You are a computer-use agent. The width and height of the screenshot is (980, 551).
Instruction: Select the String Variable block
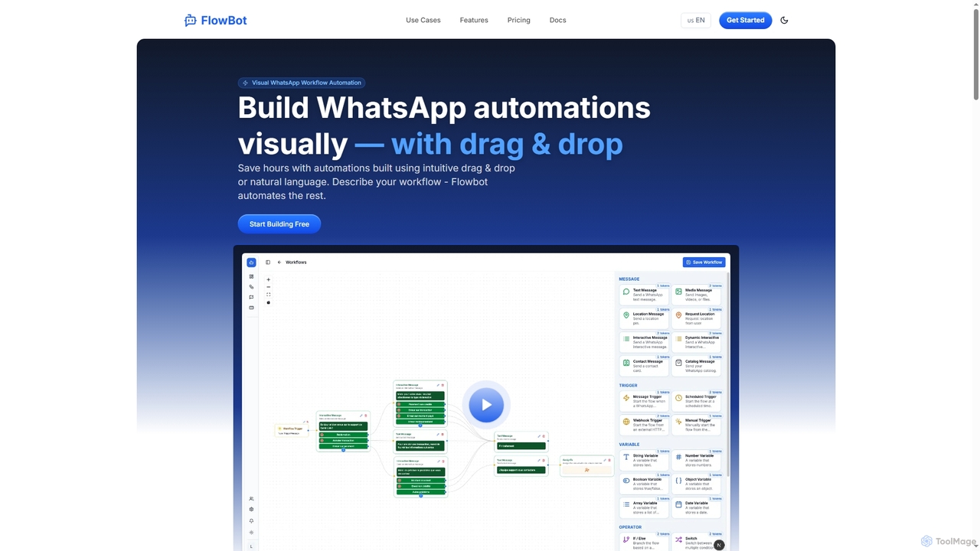pos(645,460)
